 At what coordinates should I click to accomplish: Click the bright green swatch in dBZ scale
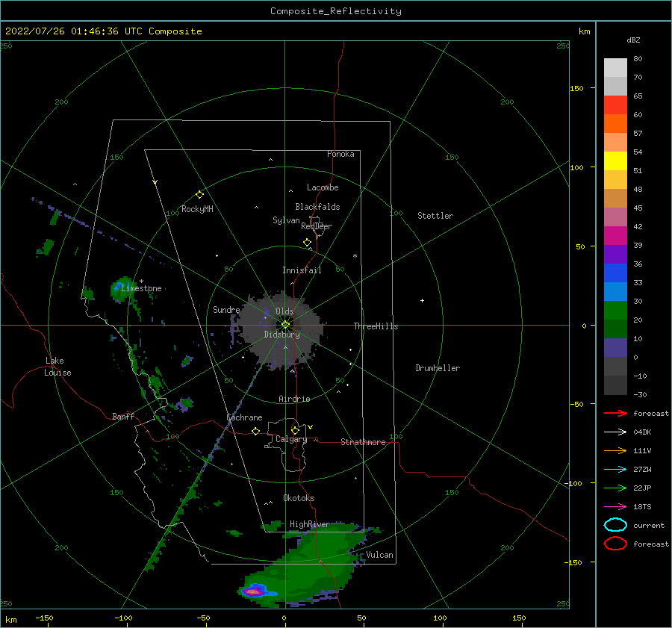(615, 311)
